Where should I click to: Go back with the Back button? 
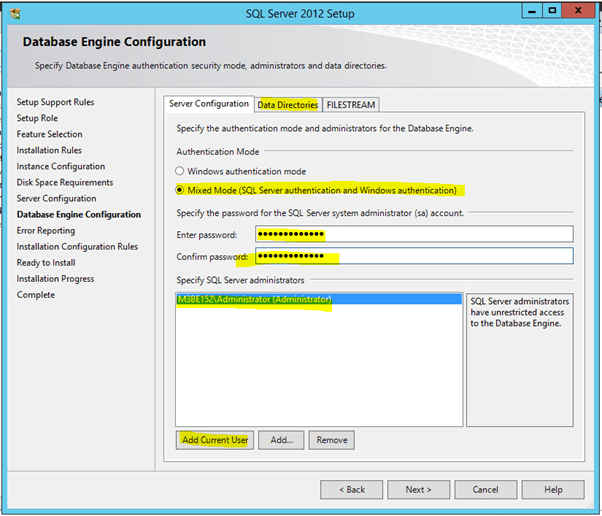pyautogui.click(x=351, y=490)
